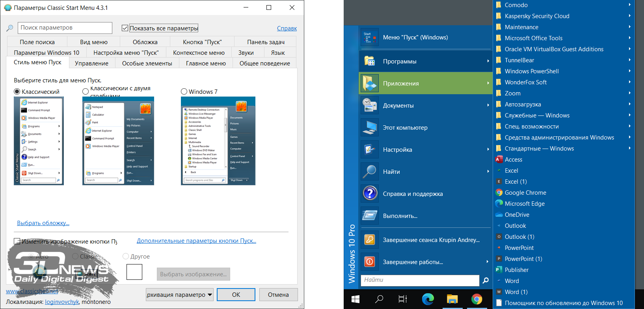Select the 'Другое' radio button
Image resolution: width=644 pixels, height=309 pixels.
point(126,256)
